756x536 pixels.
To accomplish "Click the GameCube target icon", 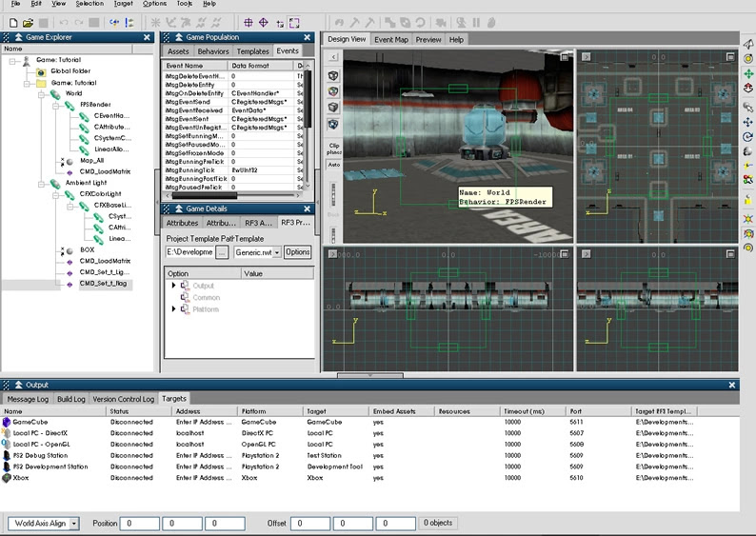I will 7,421.
